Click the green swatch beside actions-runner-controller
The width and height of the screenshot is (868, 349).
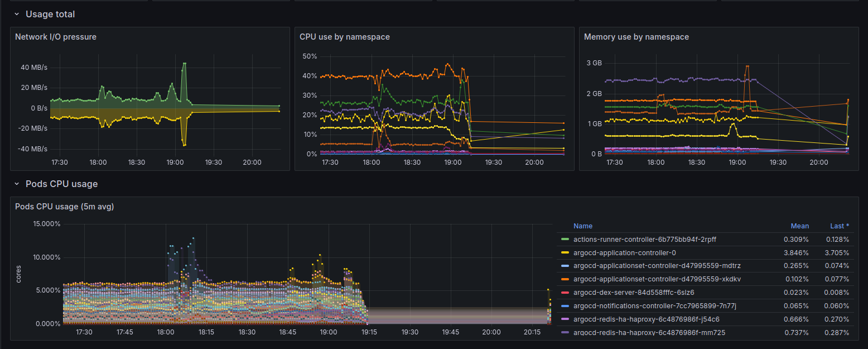coord(565,240)
